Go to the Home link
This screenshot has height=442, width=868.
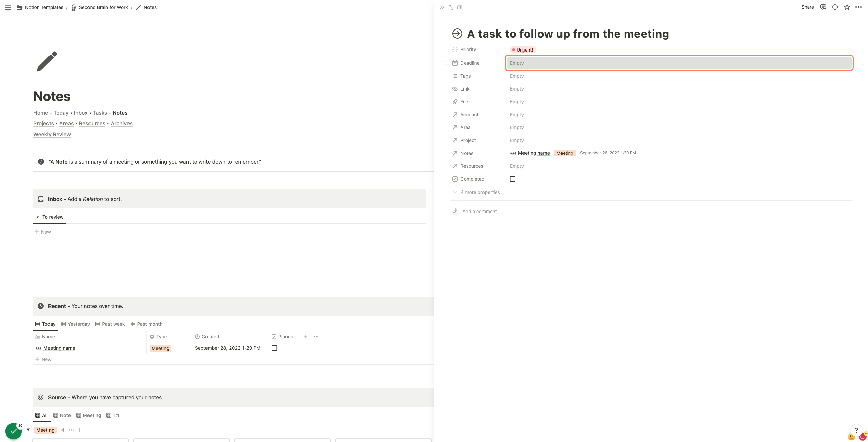(40, 113)
